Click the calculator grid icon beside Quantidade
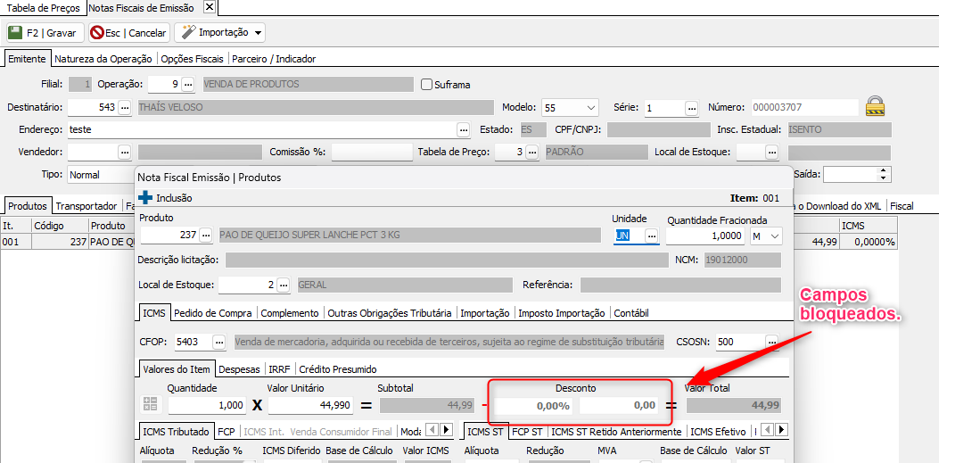The width and height of the screenshot is (980, 463). click(150, 405)
